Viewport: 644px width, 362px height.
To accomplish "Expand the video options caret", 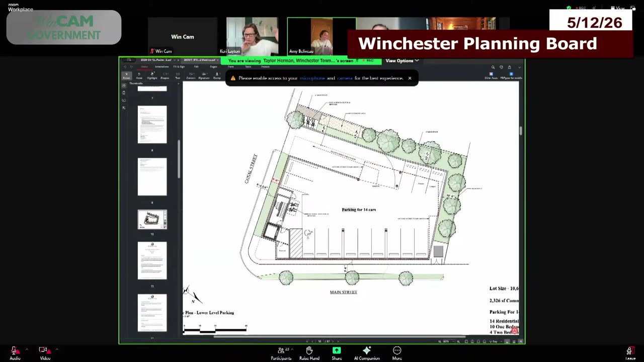I will [56, 349].
